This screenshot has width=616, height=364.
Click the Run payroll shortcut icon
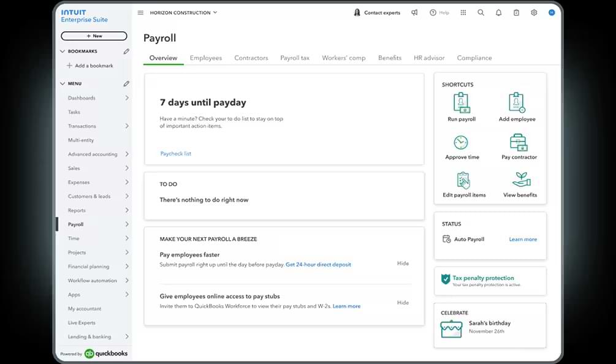(x=461, y=103)
